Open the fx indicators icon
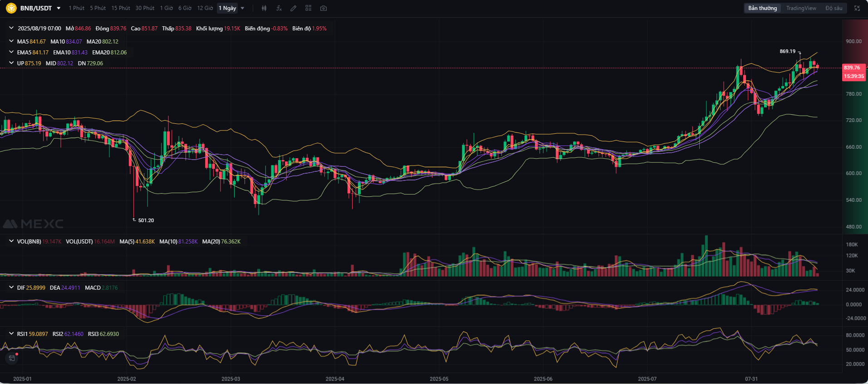Viewport: 868px width, 384px height. click(279, 8)
